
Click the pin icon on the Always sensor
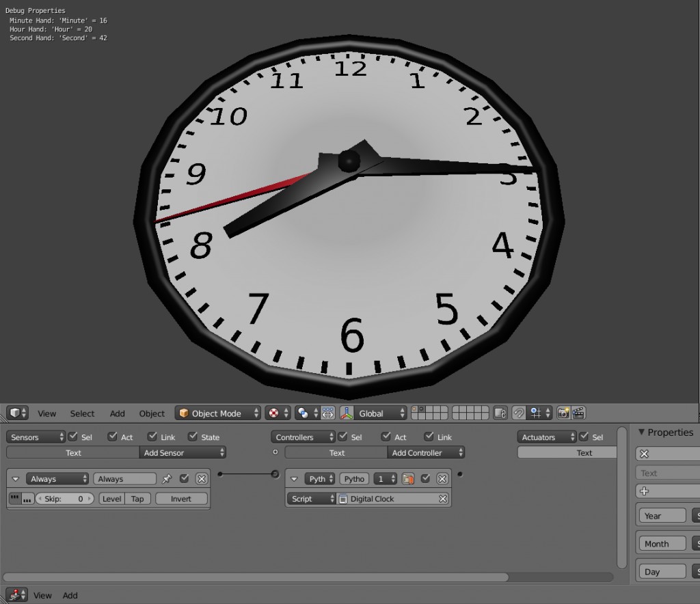click(x=166, y=478)
